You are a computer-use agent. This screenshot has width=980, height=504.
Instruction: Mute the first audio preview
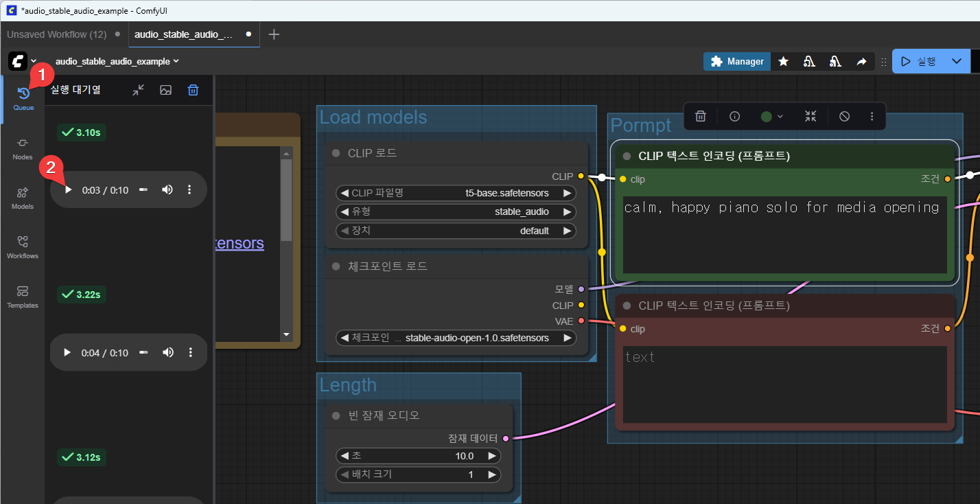tap(167, 190)
